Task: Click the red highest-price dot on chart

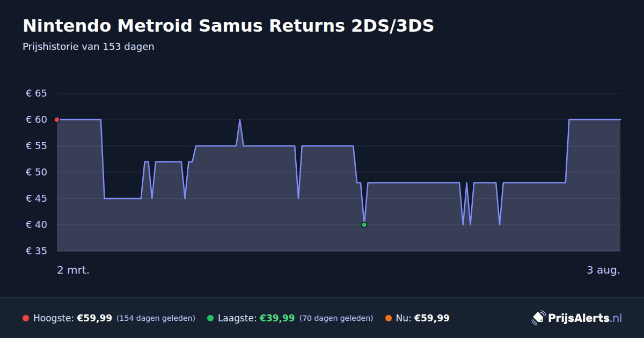Action: [x=57, y=120]
